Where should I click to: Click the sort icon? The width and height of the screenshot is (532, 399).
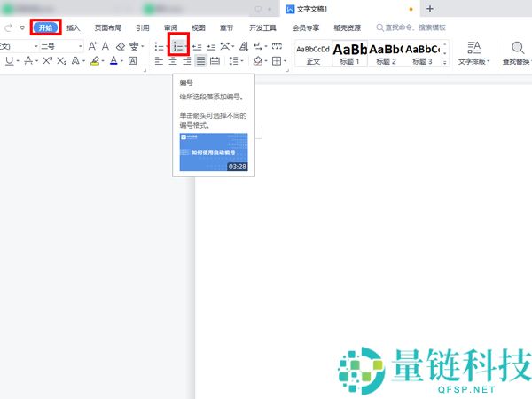tap(244, 46)
